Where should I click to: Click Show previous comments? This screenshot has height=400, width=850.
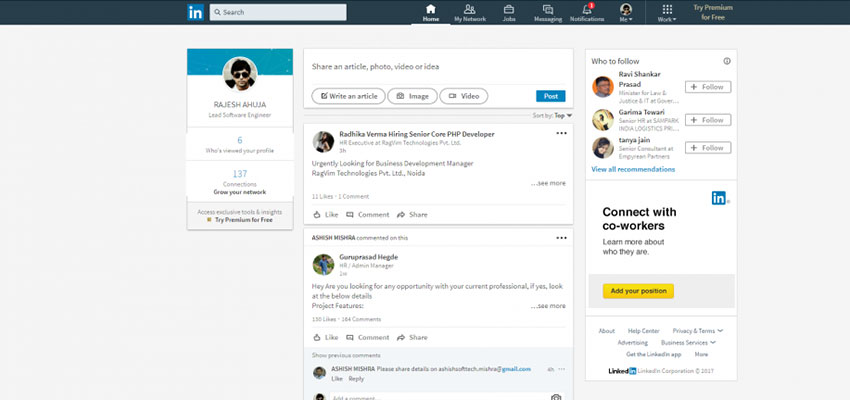coord(346,356)
